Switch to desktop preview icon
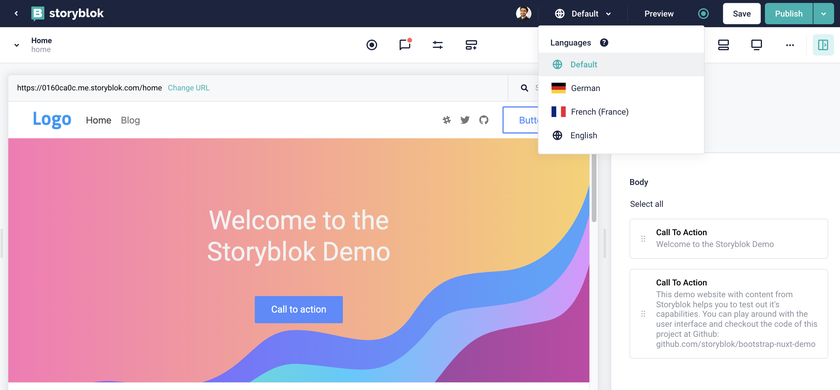 coord(756,45)
